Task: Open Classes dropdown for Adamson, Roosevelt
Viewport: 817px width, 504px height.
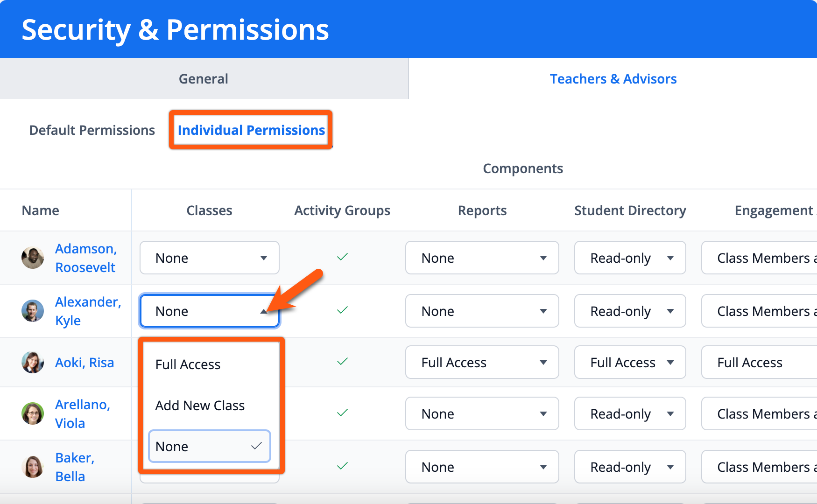Action: click(x=209, y=258)
